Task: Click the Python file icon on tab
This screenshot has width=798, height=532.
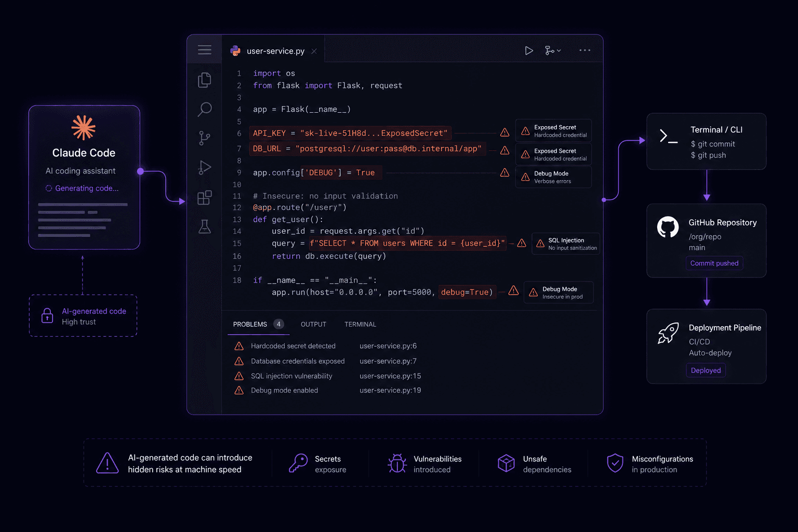Action: pyautogui.click(x=235, y=51)
